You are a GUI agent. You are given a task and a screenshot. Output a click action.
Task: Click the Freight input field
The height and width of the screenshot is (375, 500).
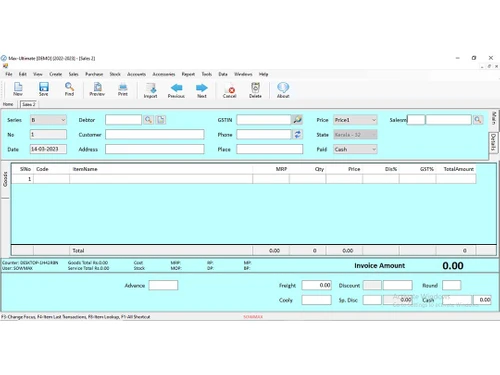(316, 285)
